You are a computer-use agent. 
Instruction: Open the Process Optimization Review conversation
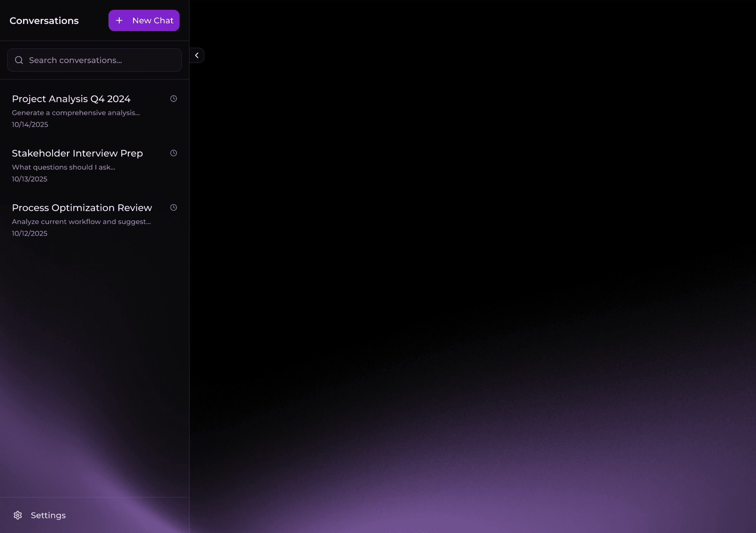tap(82, 208)
